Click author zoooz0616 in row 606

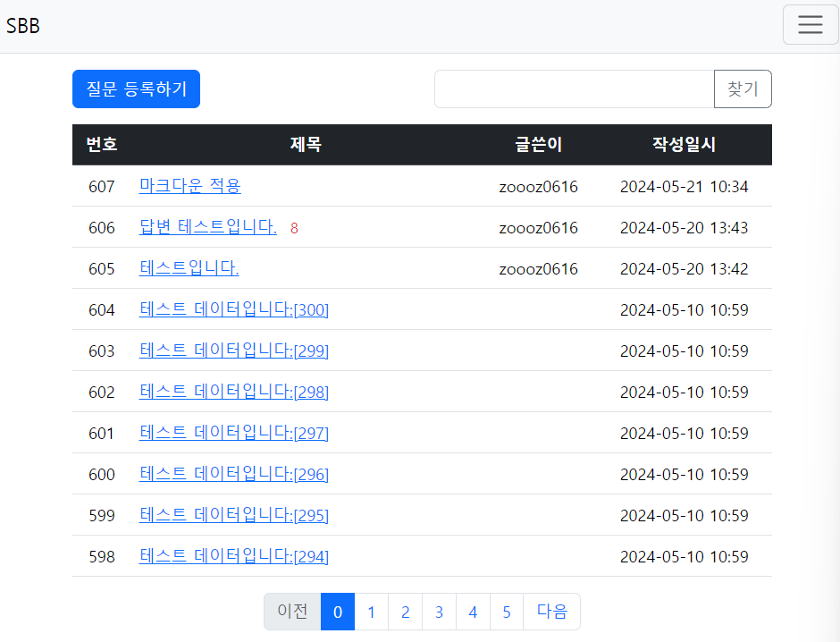click(538, 228)
